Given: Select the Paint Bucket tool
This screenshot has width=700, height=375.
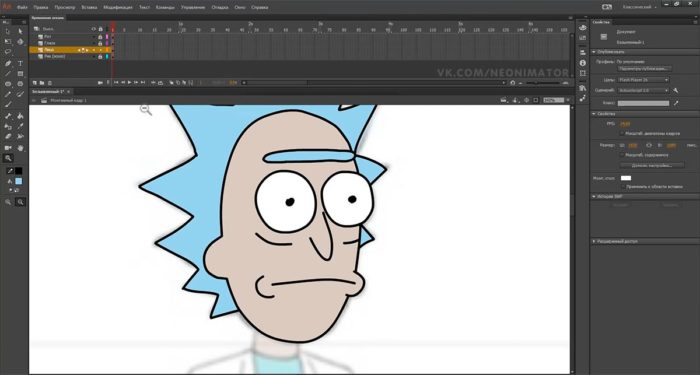Looking at the screenshot, I should pyautogui.click(x=20, y=116).
